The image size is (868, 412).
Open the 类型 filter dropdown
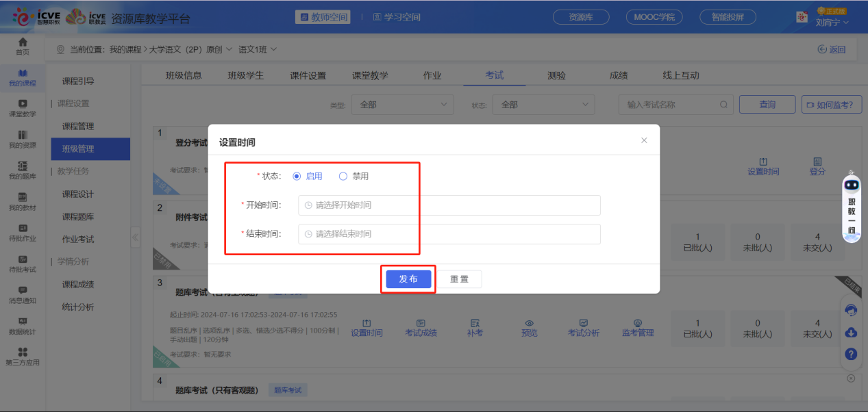[x=401, y=104]
